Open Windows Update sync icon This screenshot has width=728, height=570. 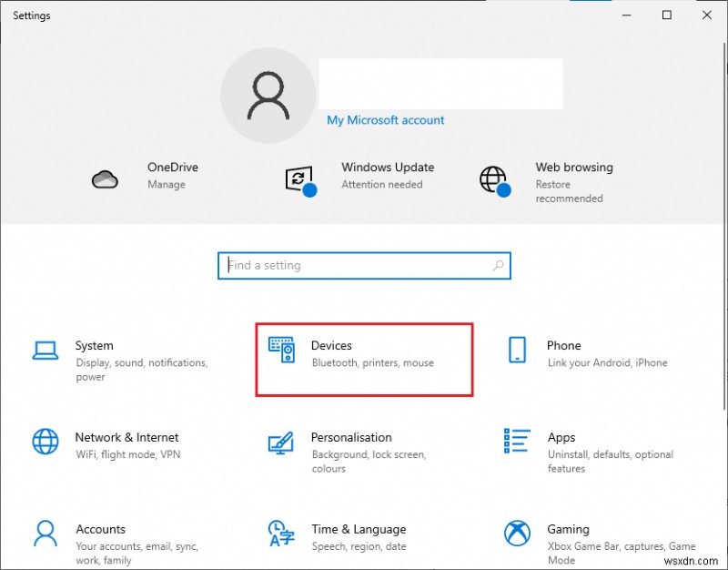coord(299,178)
